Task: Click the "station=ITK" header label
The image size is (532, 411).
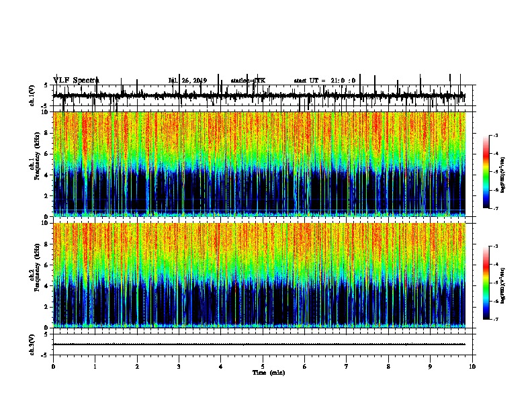Action: click(x=248, y=81)
